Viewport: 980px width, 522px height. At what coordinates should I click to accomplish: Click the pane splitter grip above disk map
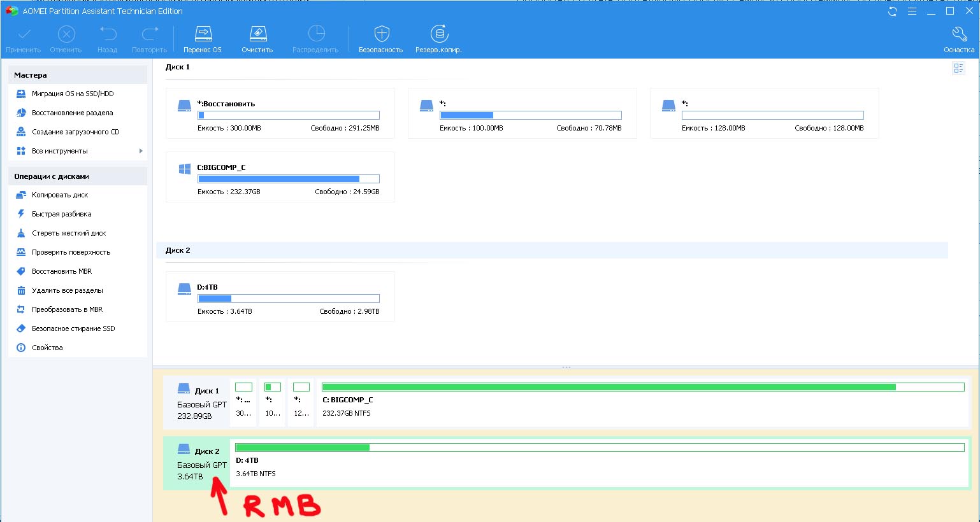coord(566,367)
